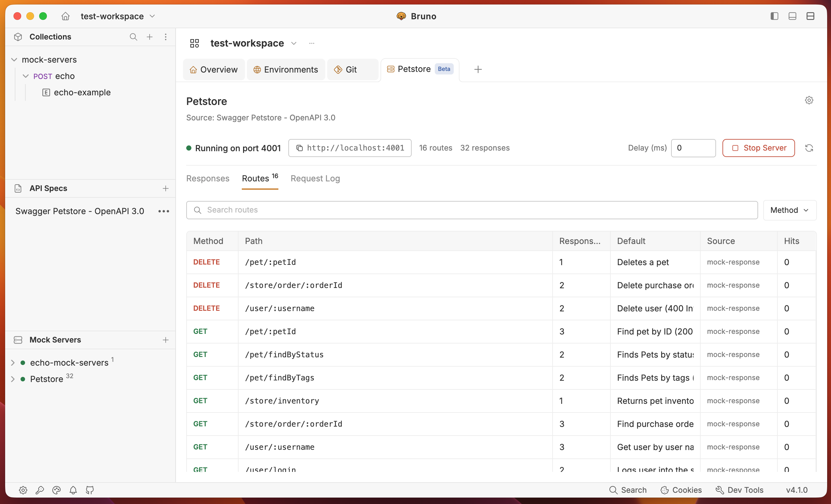Image resolution: width=831 pixels, height=504 pixels.
Task: Open Cookies from the status bar
Action: click(681, 490)
